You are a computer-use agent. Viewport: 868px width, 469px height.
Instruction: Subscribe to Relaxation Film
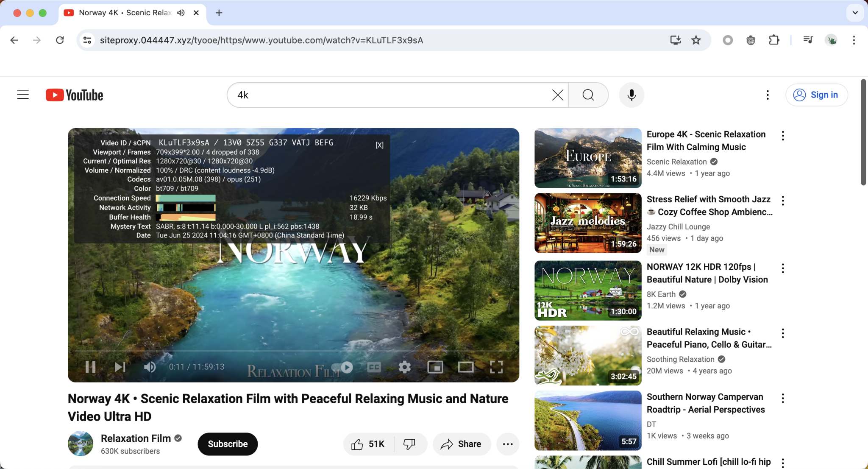[227, 444]
